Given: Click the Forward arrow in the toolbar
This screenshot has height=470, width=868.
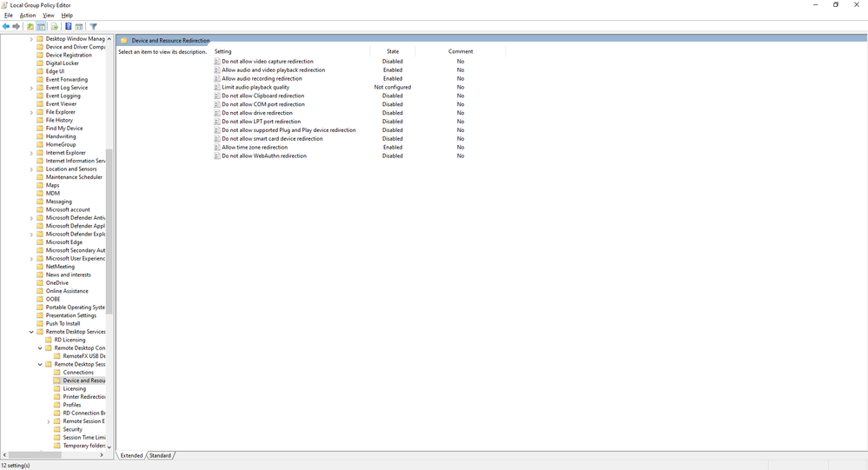Looking at the screenshot, I should [16, 27].
